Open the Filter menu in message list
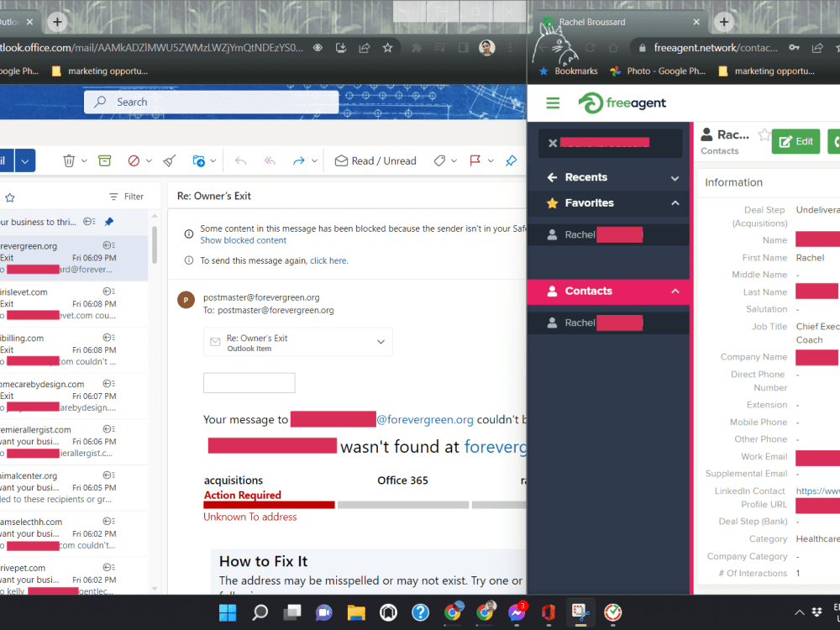 click(127, 197)
